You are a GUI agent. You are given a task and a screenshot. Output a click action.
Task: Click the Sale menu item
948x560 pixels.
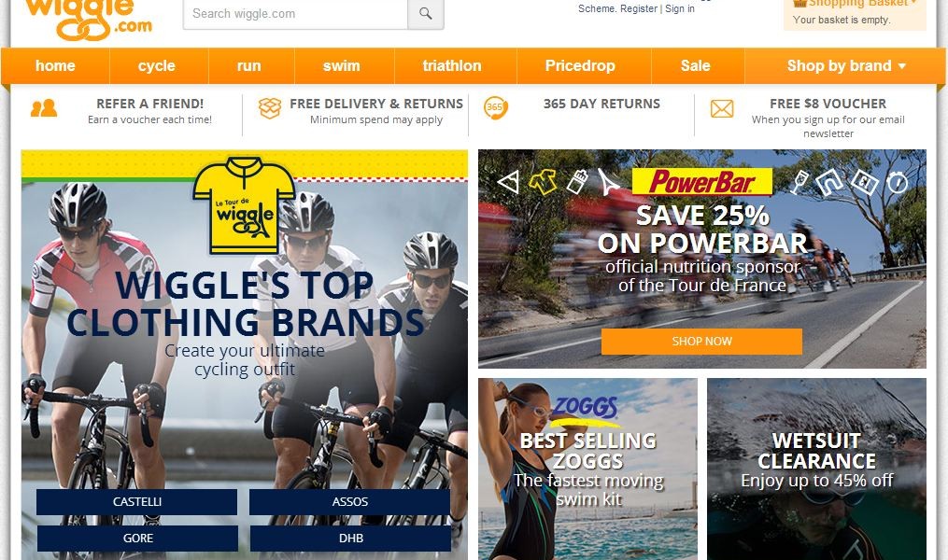pos(695,66)
